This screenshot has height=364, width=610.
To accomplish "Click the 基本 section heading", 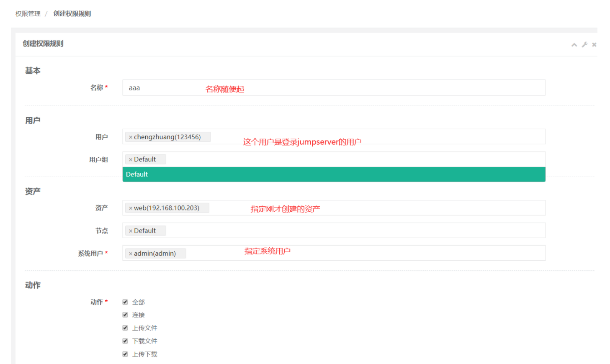I will pyautogui.click(x=33, y=71).
